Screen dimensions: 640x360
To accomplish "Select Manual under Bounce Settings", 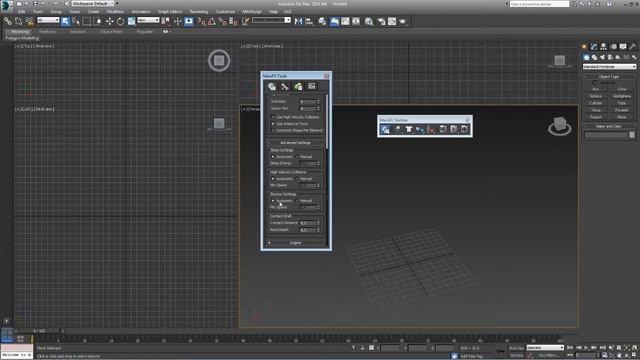I will click(x=297, y=201).
